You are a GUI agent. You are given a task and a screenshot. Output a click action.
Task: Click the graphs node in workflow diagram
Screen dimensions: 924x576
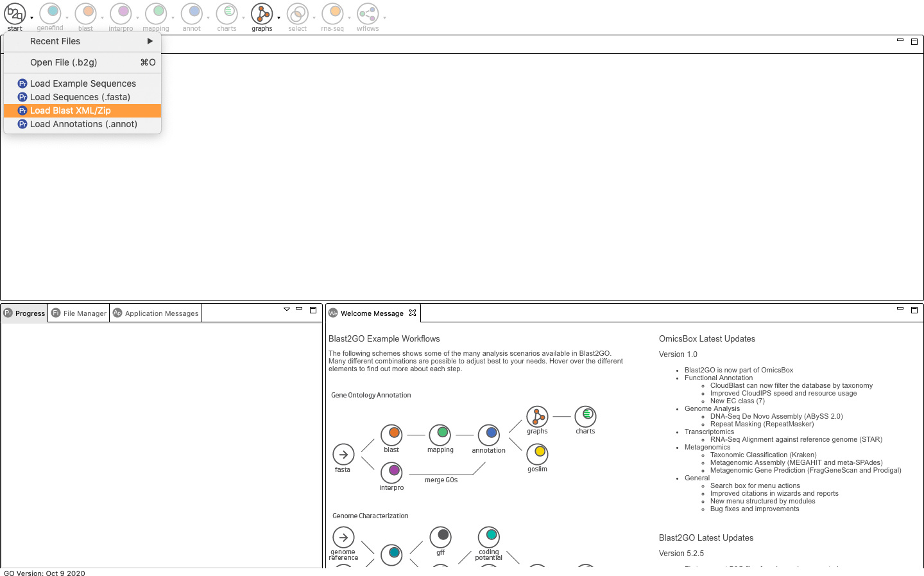coord(537,417)
